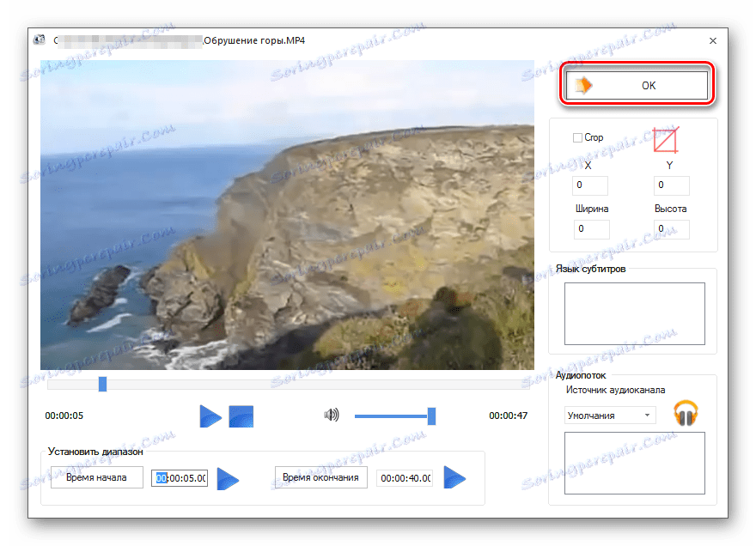
Task: Click the Высота height field
Action: (672, 229)
